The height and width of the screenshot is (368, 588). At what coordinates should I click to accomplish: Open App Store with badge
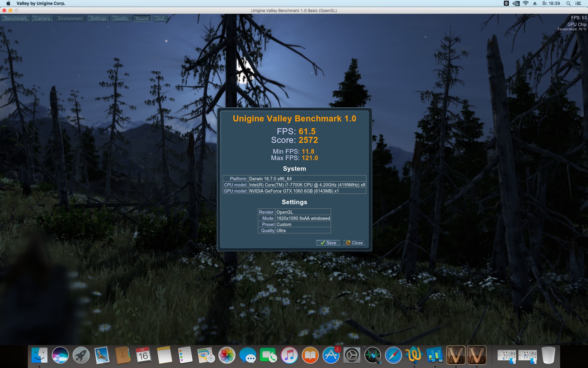[x=331, y=355]
